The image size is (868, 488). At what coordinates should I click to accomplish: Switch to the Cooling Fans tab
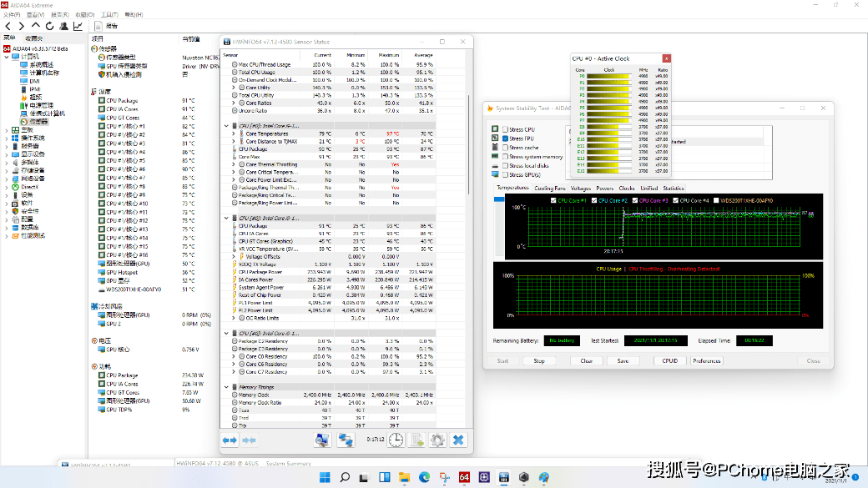click(x=550, y=189)
